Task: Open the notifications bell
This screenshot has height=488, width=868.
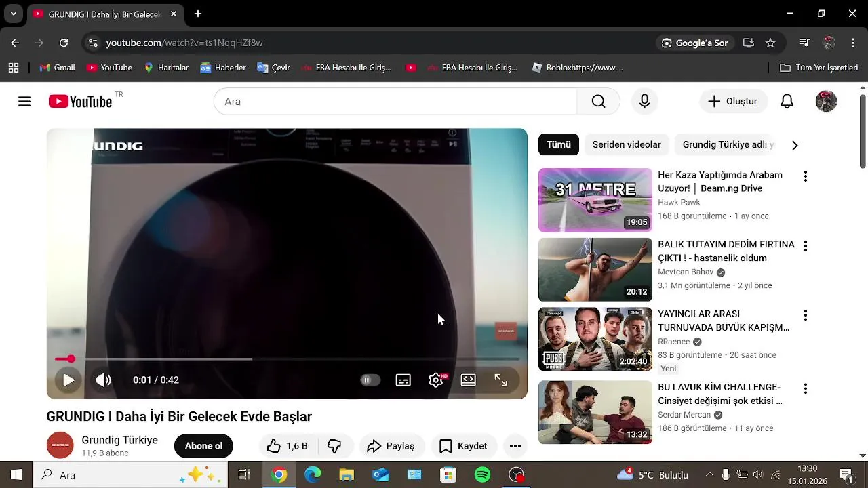Action: click(x=787, y=102)
